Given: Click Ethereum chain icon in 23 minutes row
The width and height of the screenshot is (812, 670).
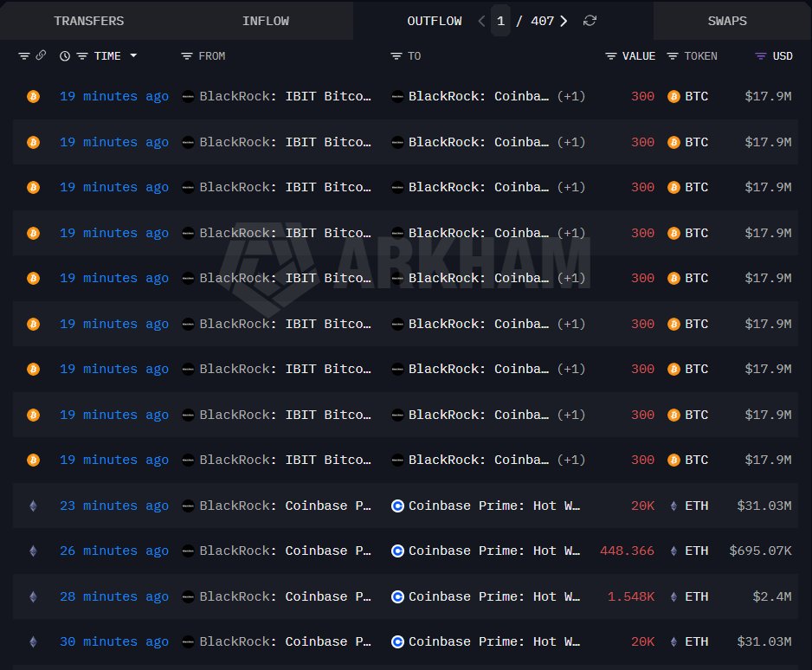Looking at the screenshot, I should (x=33, y=506).
